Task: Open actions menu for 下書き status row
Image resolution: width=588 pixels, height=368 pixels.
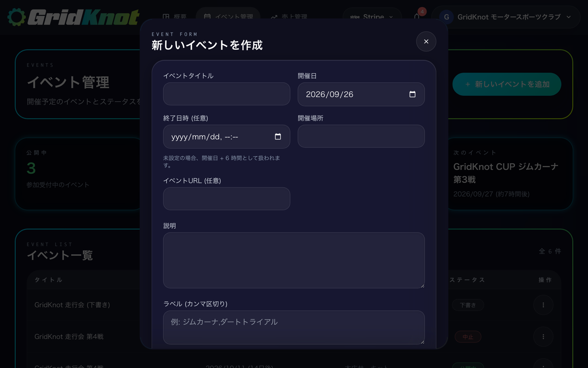Action: (x=543, y=305)
